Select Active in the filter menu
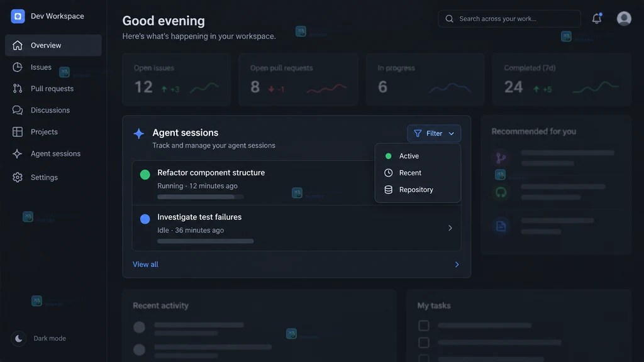644x362 pixels. click(x=418, y=156)
